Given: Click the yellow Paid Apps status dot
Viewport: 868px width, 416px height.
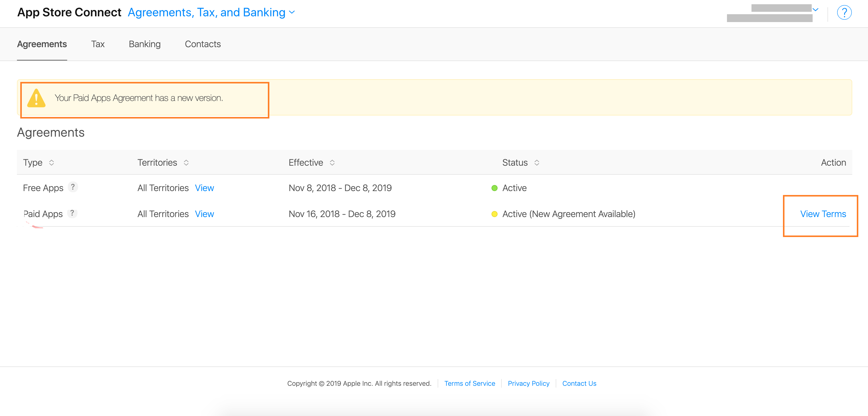Looking at the screenshot, I should pyautogui.click(x=494, y=214).
